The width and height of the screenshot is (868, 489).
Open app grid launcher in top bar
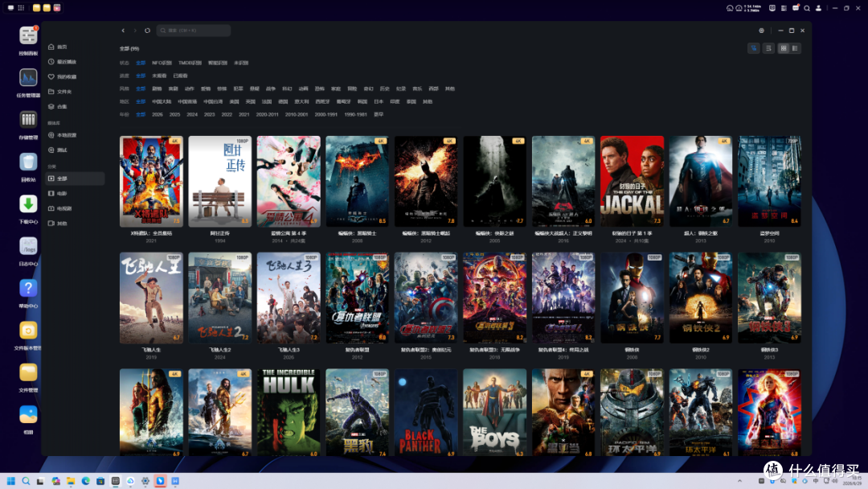(21, 8)
